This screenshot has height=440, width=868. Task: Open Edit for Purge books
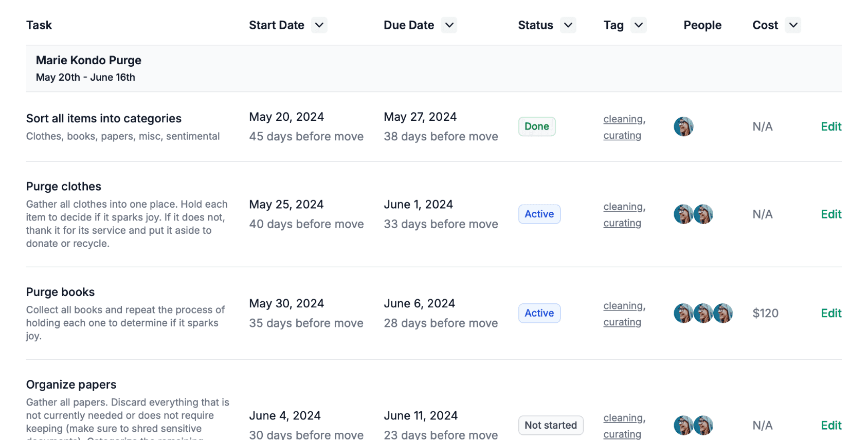click(x=831, y=313)
